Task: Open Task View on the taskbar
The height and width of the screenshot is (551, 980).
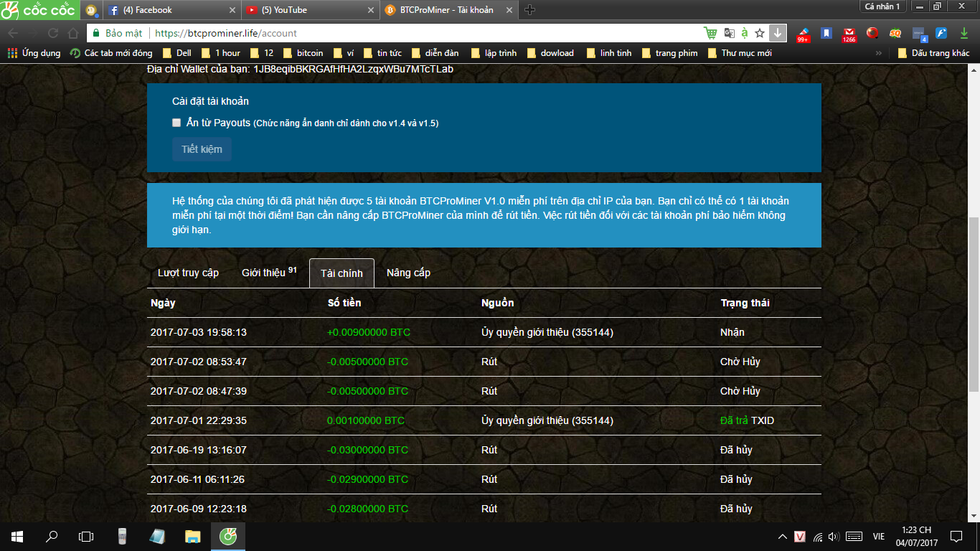Action: point(86,537)
